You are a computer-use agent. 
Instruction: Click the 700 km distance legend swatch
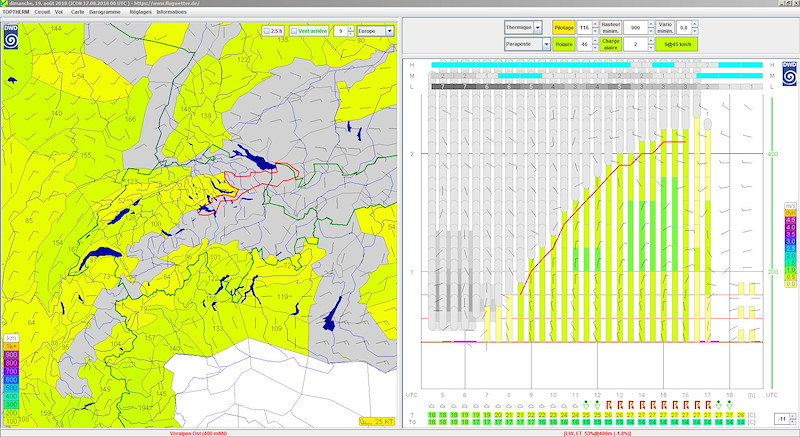11,371
